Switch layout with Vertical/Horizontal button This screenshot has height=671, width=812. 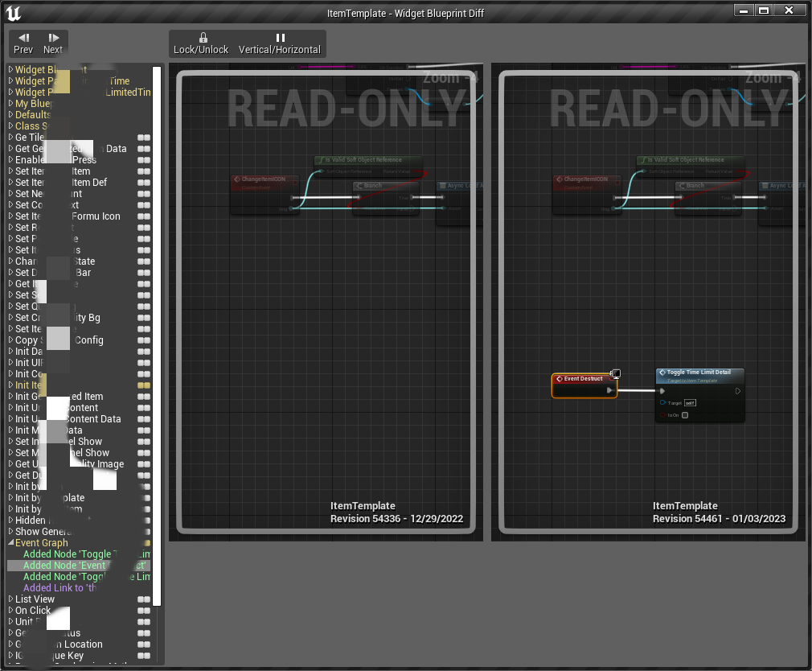pos(280,43)
